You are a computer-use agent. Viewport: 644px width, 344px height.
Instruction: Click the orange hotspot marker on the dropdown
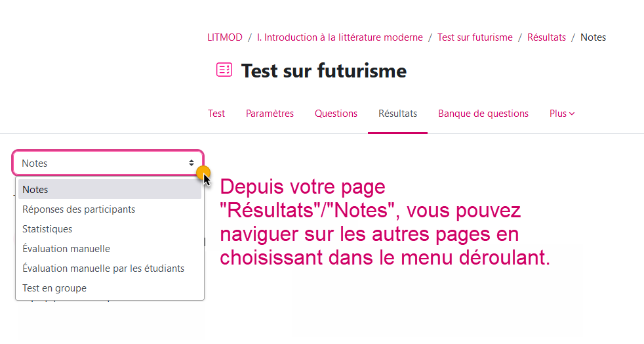[203, 173]
